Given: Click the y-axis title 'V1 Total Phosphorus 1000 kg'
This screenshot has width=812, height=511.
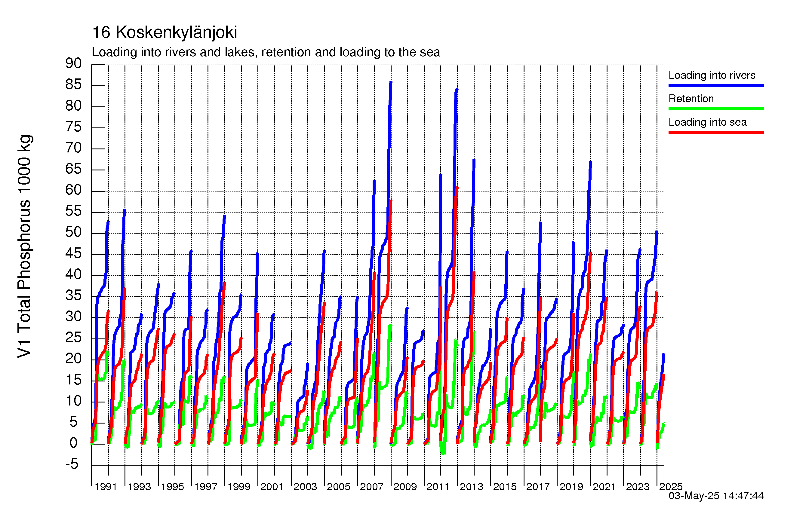Looking at the screenshot, I should (x=24, y=246).
